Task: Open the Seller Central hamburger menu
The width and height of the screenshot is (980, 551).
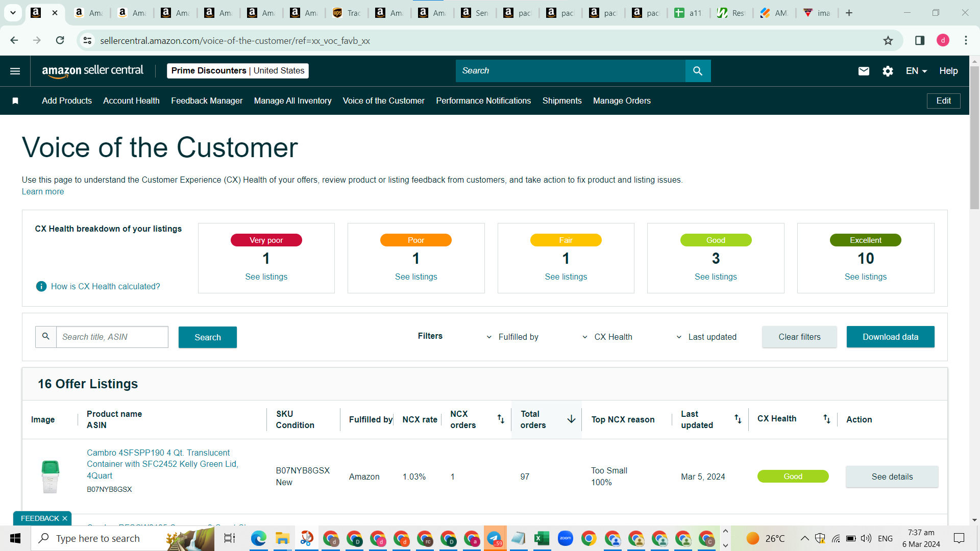Action: (x=15, y=71)
